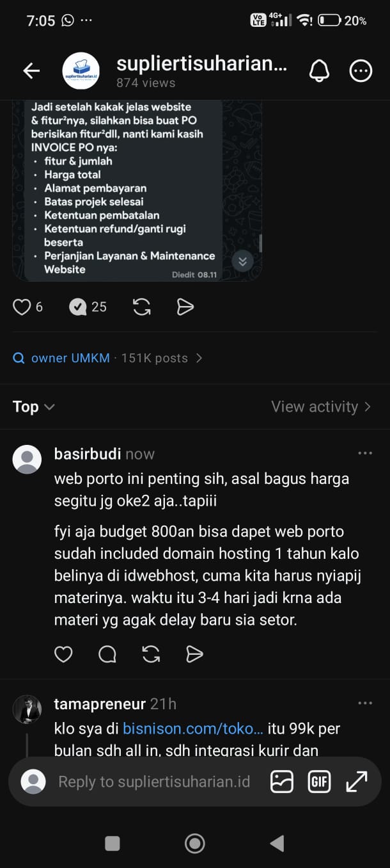The width and height of the screenshot is (390, 868).
Task: Open notification bell for supliertisuharian
Action: coord(320,71)
